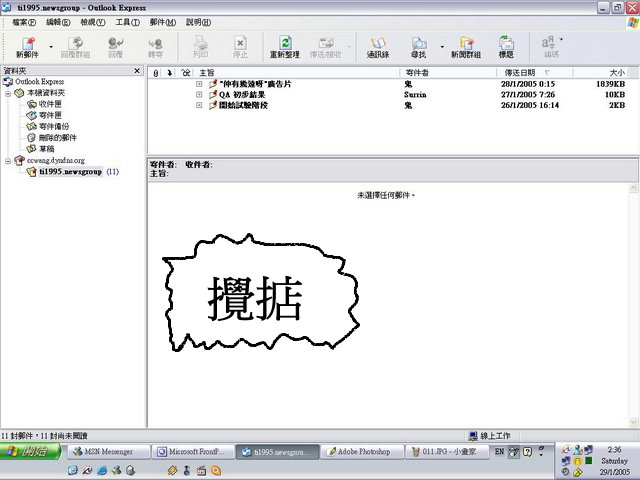The height and width of the screenshot is (480, 640).
Task: Select the ti1995.newsgroup folder in tree
Action: point(71,171)
